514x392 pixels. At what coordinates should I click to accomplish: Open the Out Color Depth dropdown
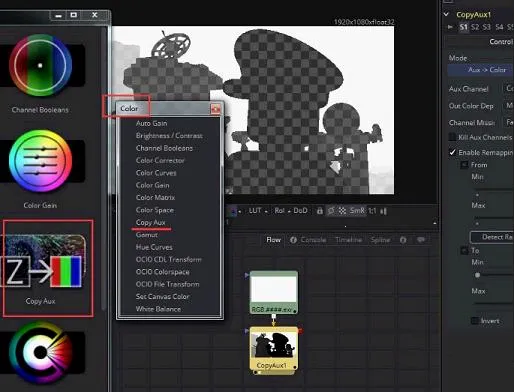[508, 106]
